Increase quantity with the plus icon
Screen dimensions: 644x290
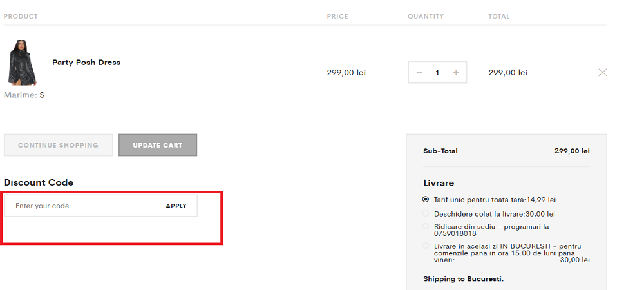(456, 73)
